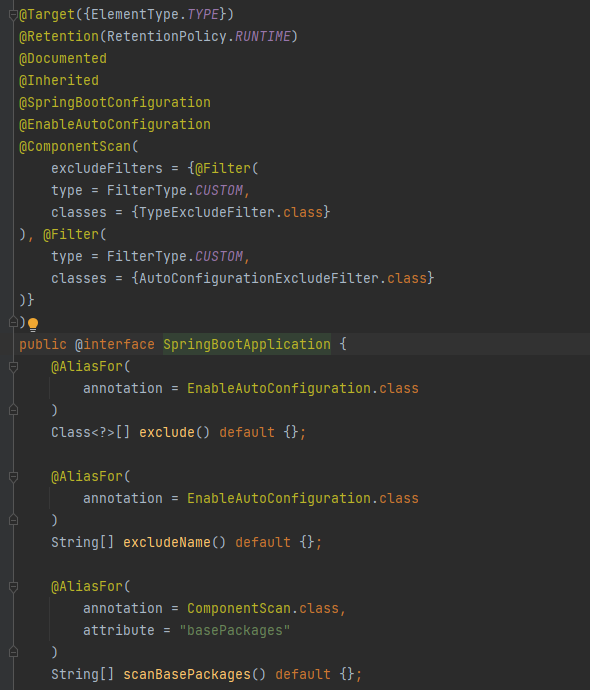The width and height of the screenshot is (590, 690).
Task: Click the @interface keyword
Action: (115, 345)
